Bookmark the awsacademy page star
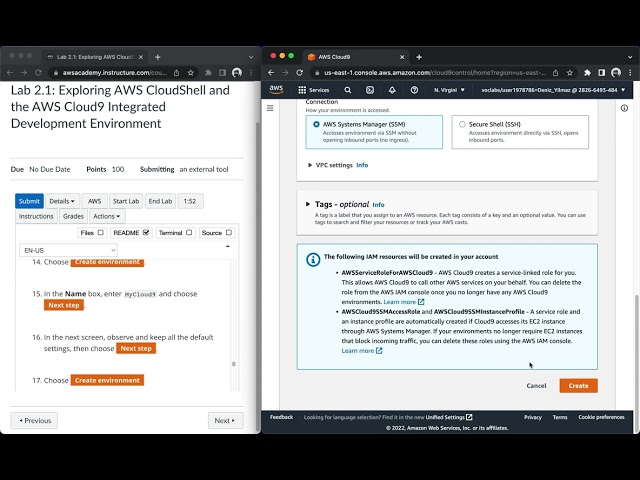Screen dimensions: 640x480 point(190,73)
